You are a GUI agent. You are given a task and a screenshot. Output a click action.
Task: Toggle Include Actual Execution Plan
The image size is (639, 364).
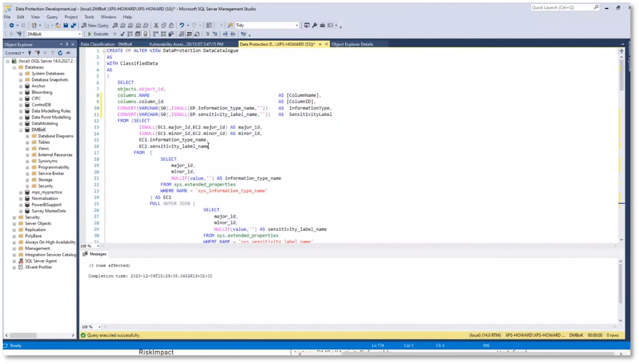(x=155, y=34)
